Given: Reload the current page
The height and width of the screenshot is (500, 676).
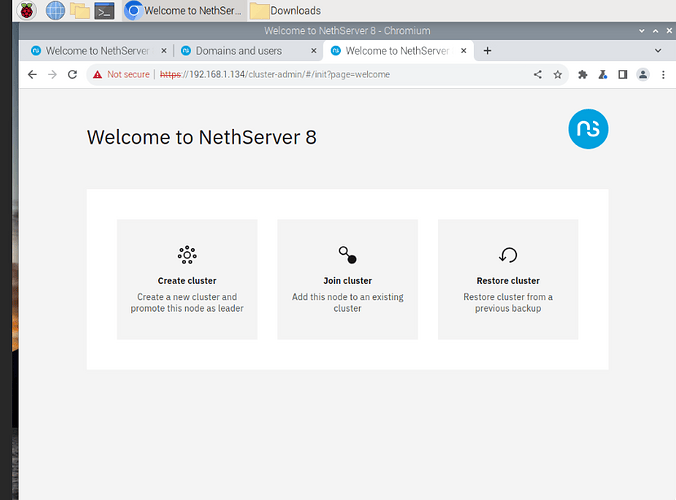Looking at the screenshot, I should pos(72,75).
